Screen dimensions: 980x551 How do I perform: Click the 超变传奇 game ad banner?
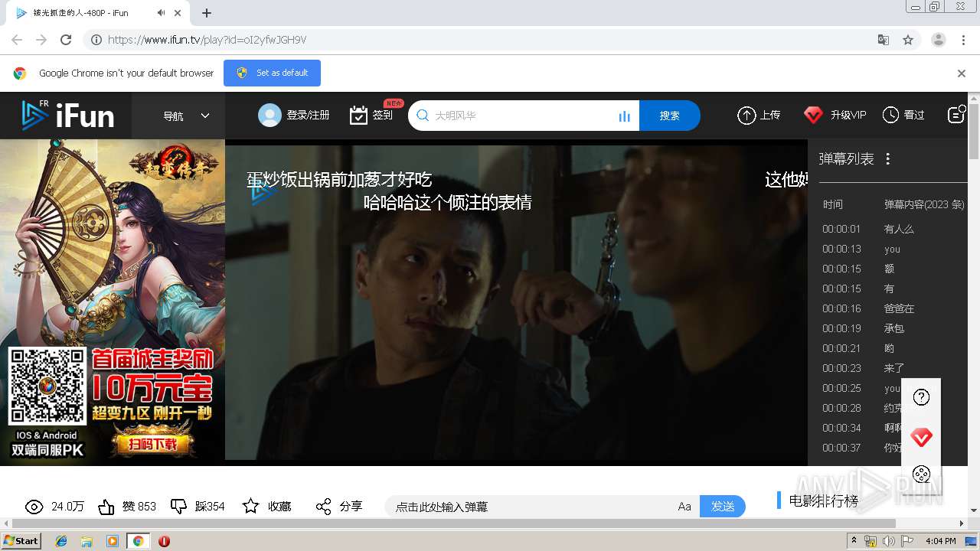(x=113, y=302)
